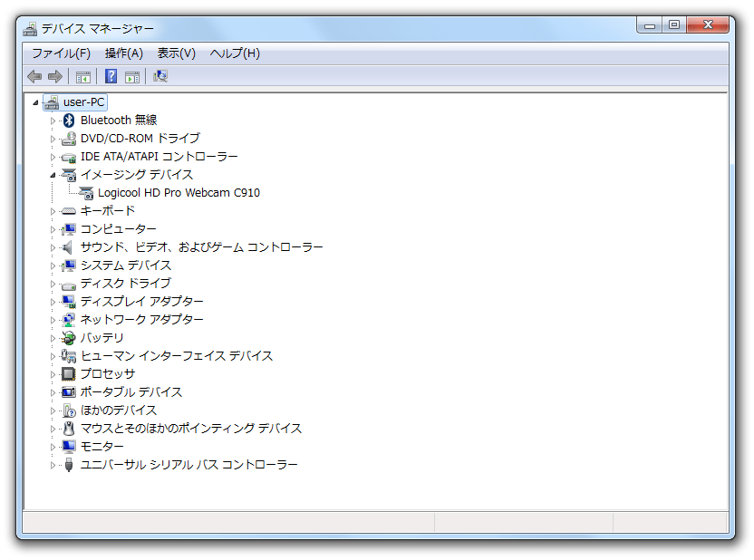Screen dimensions: 754x560
Task: Expand the プロセッサ node
Action: pos(53,374)
